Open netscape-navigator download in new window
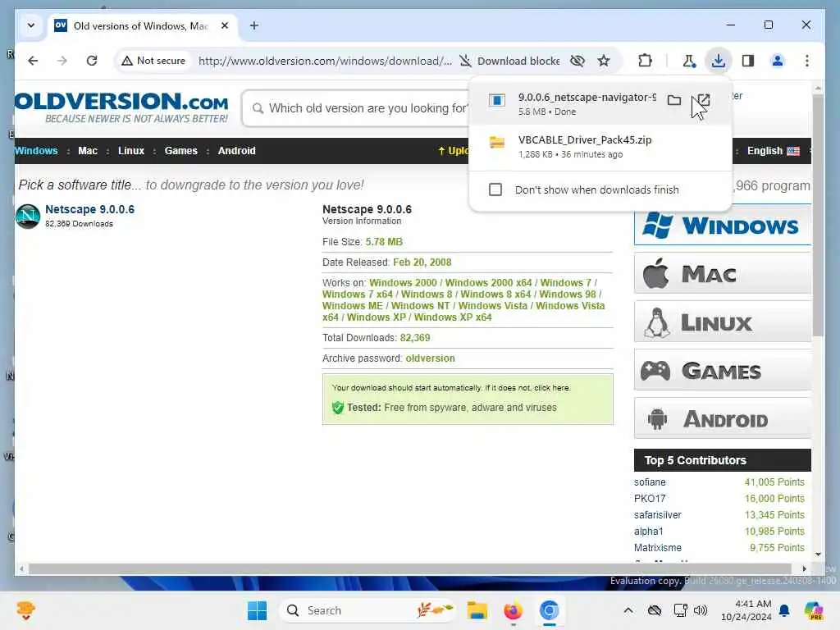840x630 pixels. [x=703, y=100]
